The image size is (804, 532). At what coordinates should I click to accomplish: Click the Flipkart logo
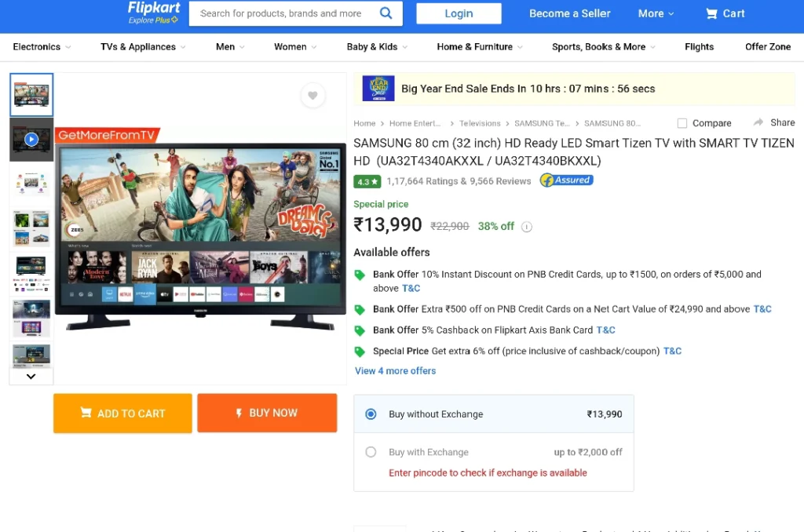click(154, 8)
